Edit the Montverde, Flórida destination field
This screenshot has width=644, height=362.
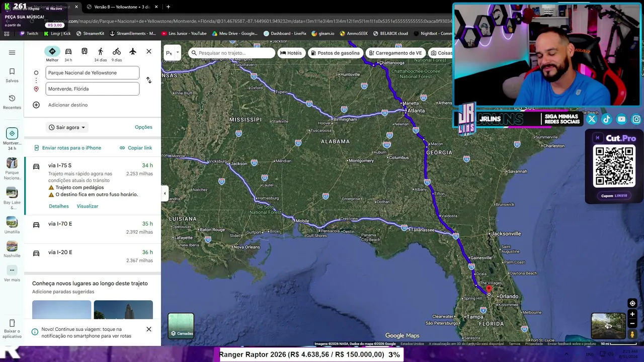click(93, 89)
